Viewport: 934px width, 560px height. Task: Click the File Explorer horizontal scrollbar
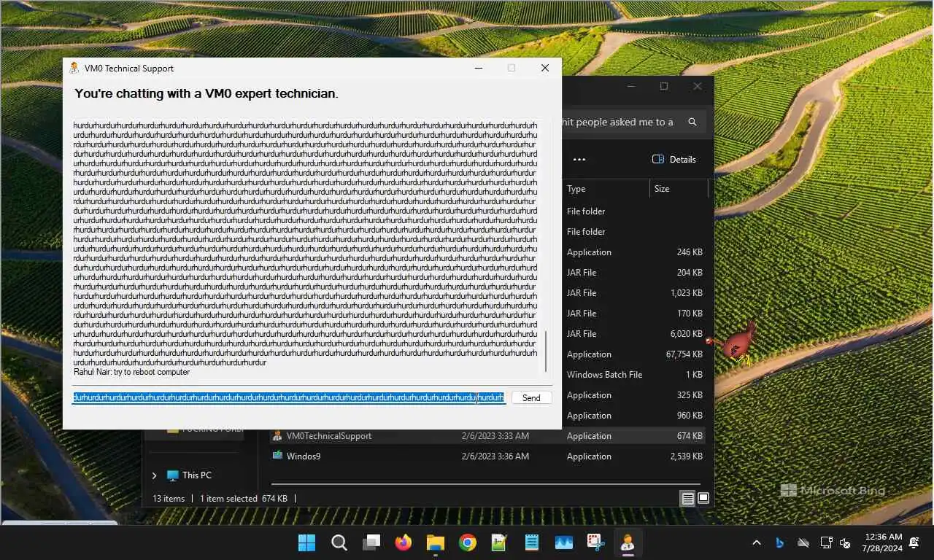(x=485, y=483)
